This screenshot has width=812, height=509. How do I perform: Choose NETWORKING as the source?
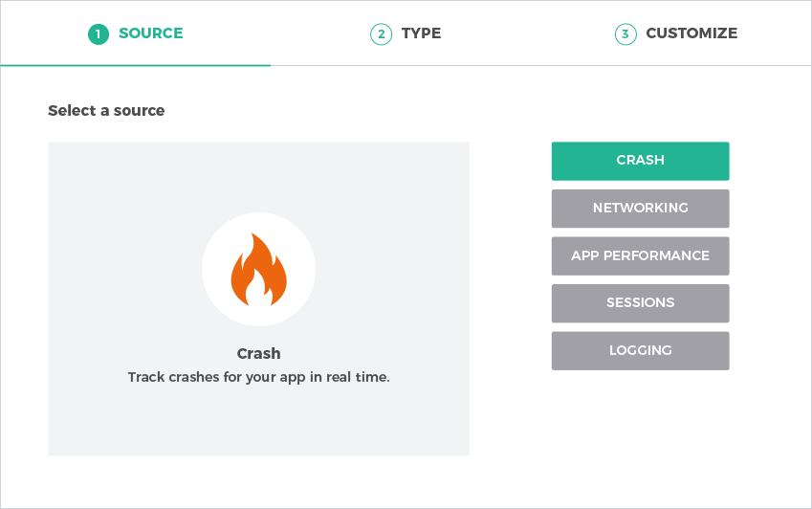click(x=640, y=209)
